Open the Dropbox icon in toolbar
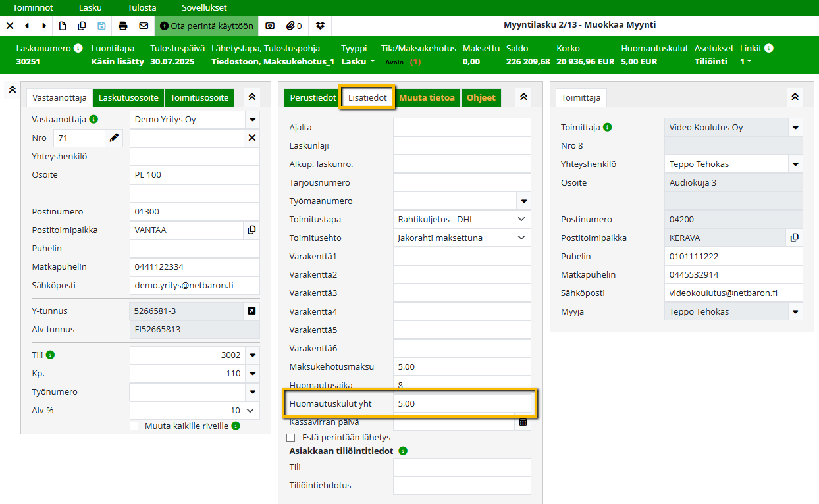 pyautogui.click(x=320, y=26)
